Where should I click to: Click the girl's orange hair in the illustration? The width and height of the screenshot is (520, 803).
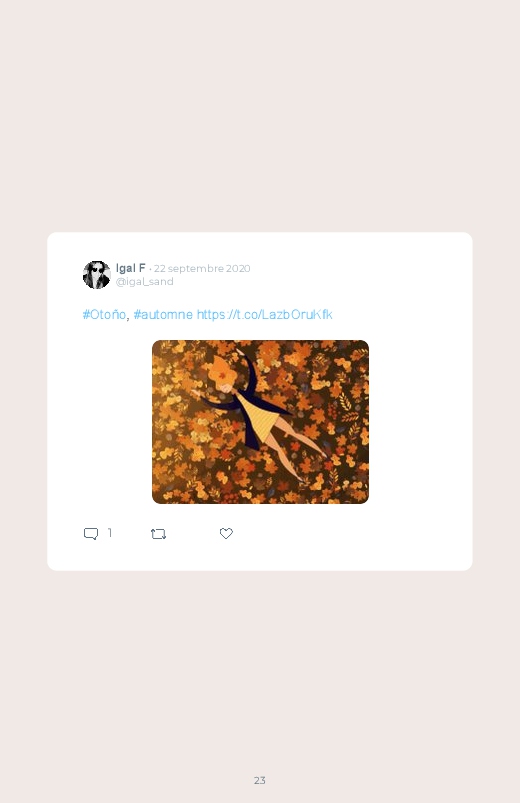point(222,374)
